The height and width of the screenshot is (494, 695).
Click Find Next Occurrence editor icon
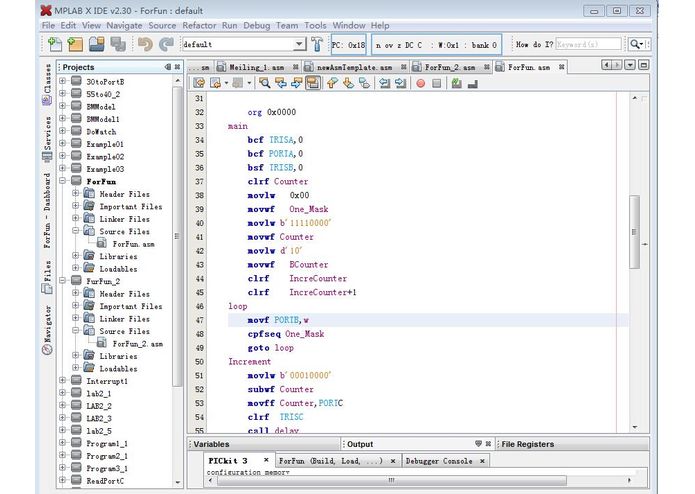(x=297, y=83)
